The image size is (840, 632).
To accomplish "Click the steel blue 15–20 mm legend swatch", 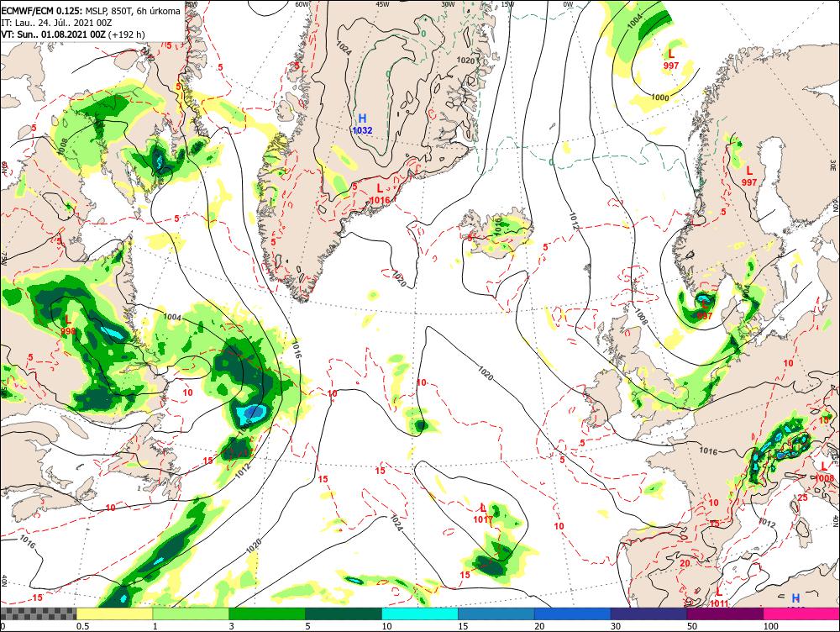I will point(496,614).
